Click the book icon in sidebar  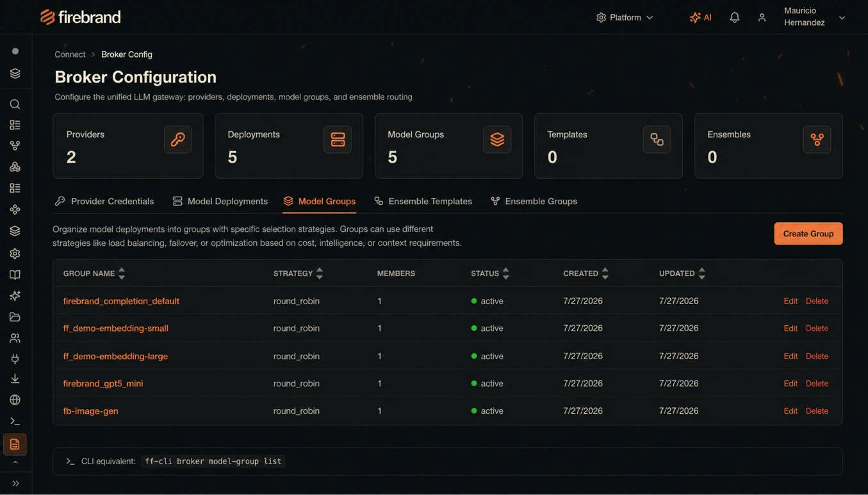coord(15,275)
